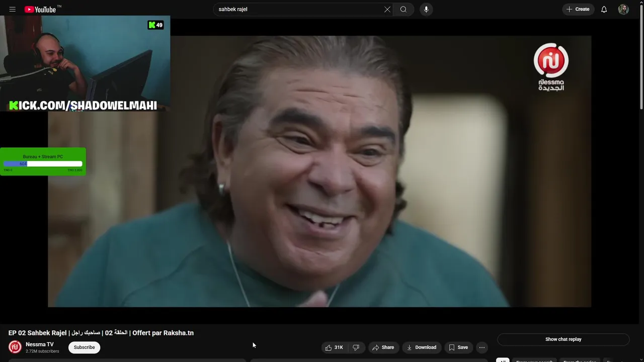Start voice search with the microphone

click(x=426, y=9)
